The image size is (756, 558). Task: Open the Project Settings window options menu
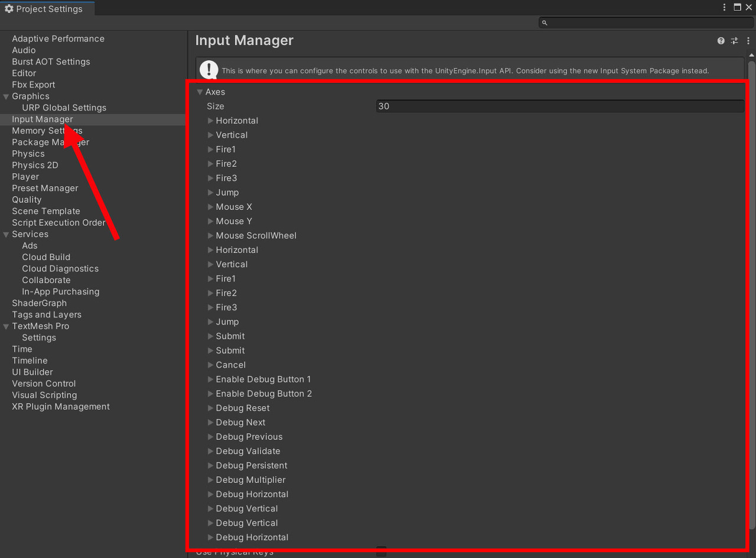pos(724,8)
